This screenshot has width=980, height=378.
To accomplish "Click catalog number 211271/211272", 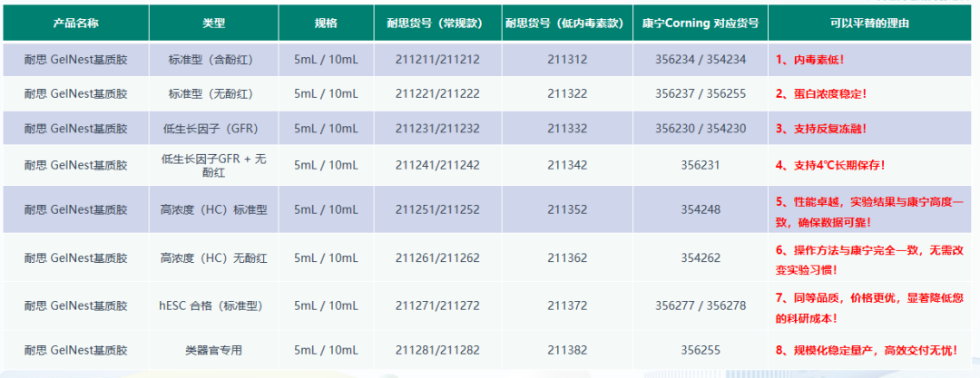I will click(438, 305).
